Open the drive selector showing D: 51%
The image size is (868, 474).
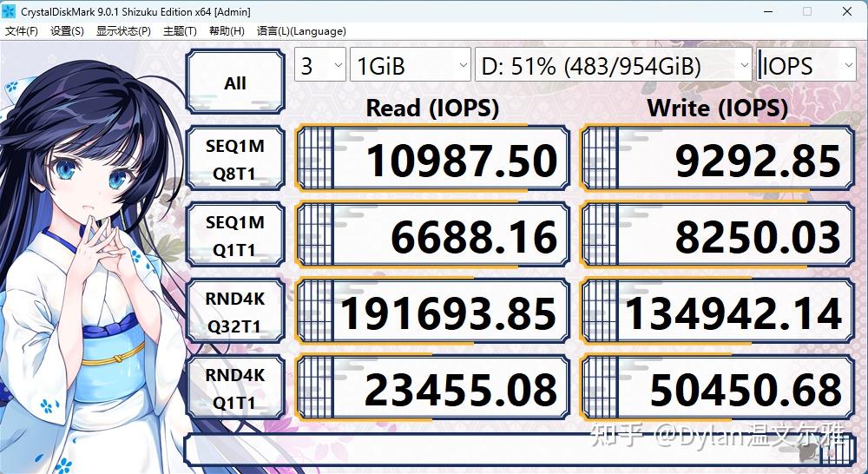click(613, 65)
